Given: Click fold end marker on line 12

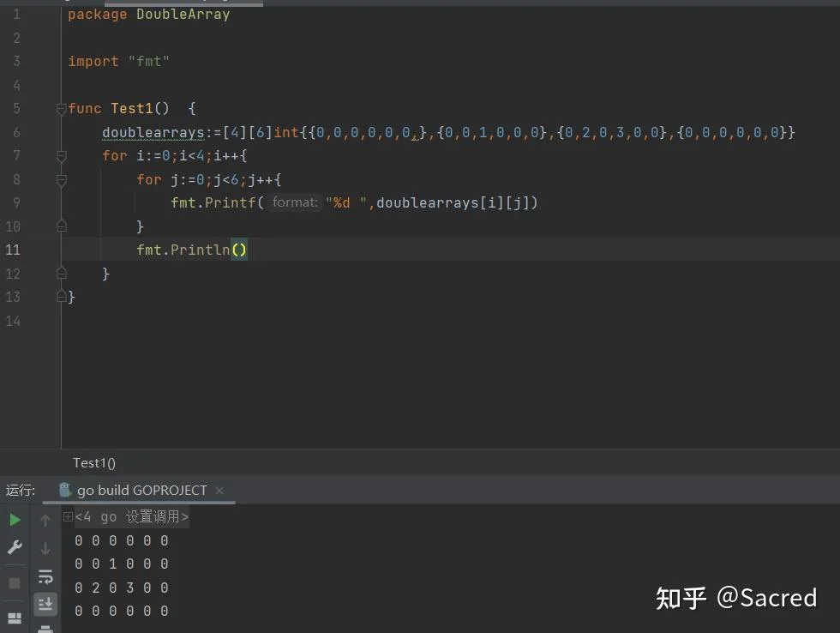Looking at the screenshot, I should click(x=61, y=274).
